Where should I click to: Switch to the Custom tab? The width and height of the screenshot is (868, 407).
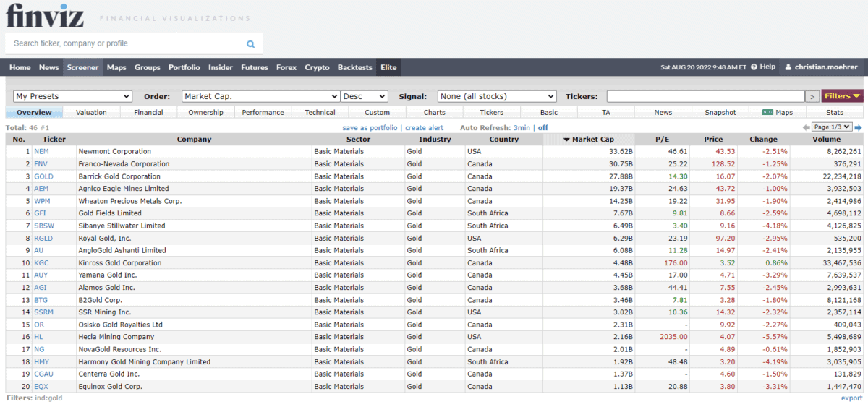377,112
